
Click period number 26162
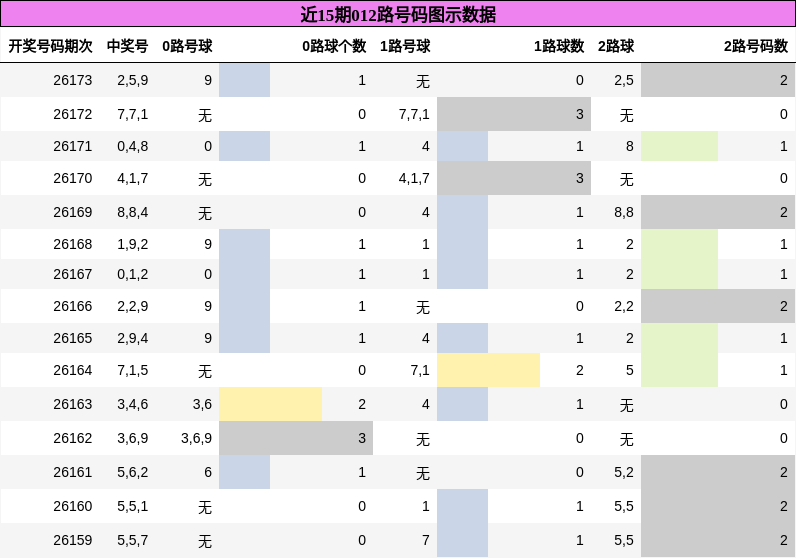(73, 438)
